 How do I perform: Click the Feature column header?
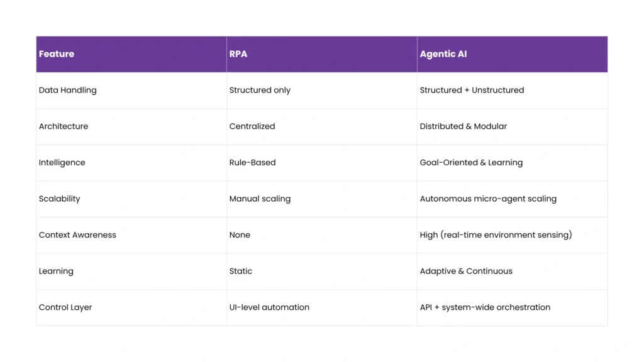pyautogui.click(x=57, y=54)
